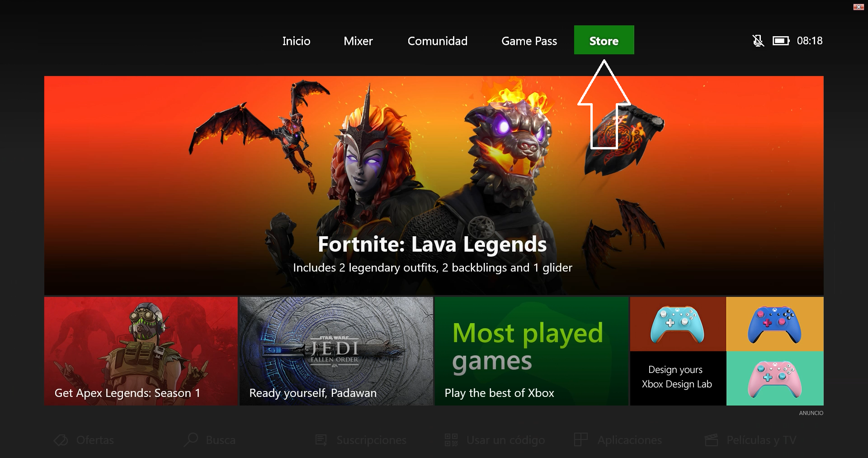Open the Aplicaciones link

(x=630, y=440)
